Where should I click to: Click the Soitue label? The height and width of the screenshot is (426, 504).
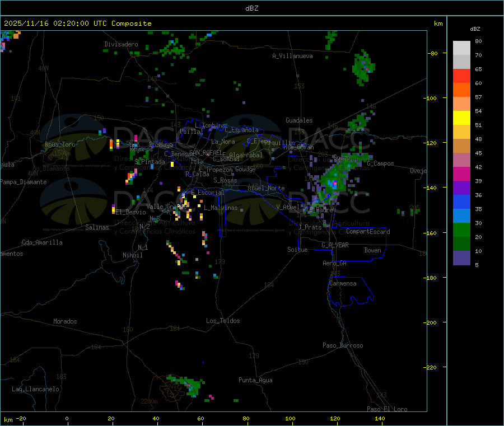click(298, 250)
